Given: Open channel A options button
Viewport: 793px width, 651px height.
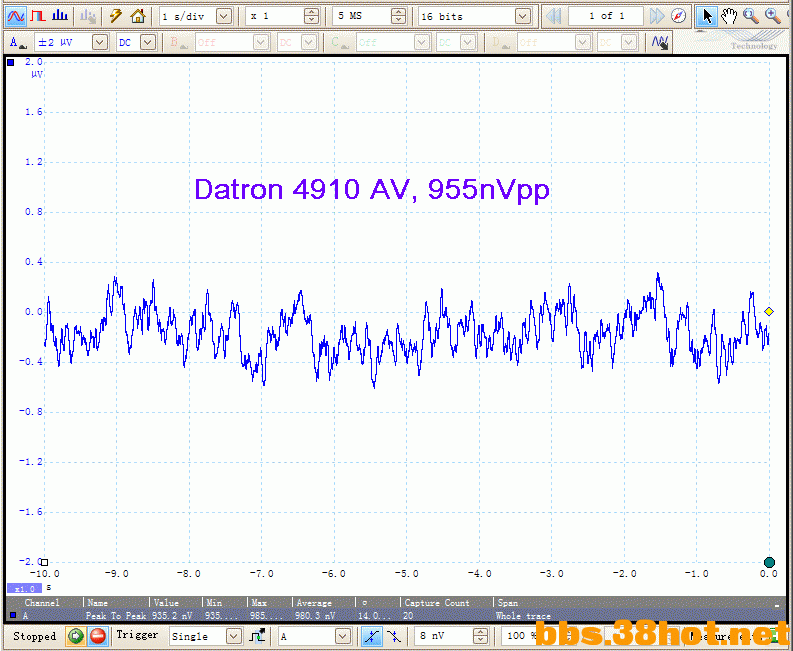Looking at the screenshot, I should (18, 42).
